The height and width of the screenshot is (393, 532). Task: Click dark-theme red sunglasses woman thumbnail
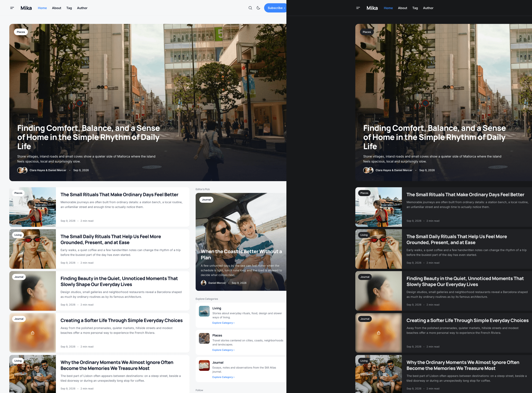(378, 249)
